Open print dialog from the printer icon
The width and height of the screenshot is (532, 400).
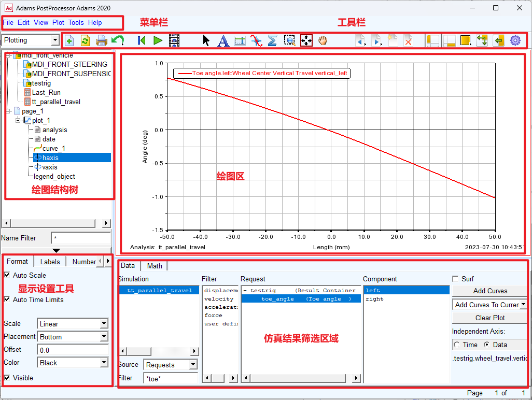tap(102, 40)
